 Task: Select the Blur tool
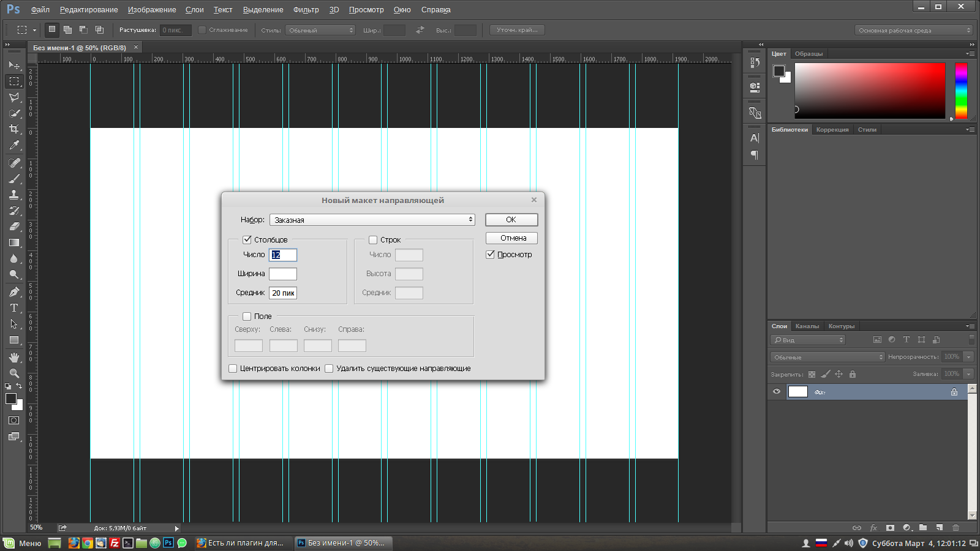click(x=14, y=258)
